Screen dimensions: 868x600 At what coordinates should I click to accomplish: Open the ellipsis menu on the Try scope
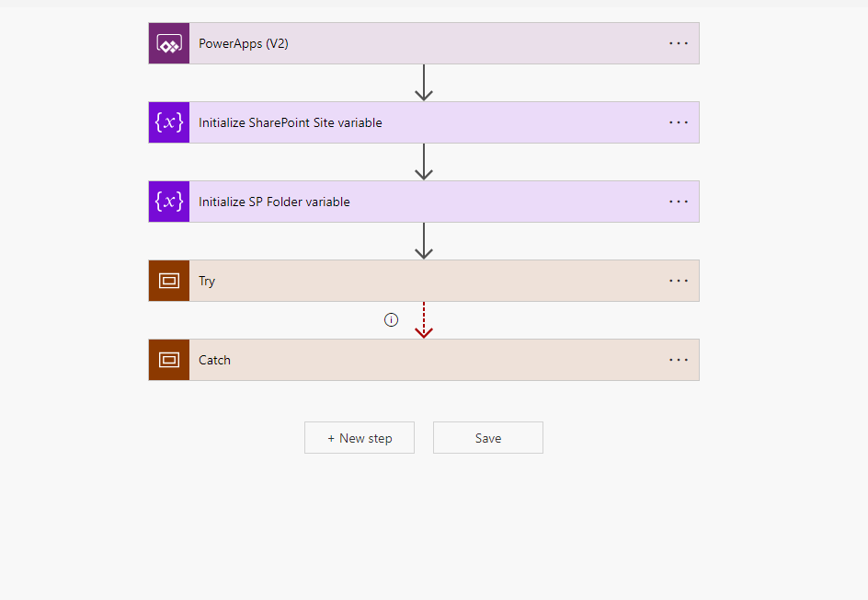pos(678,280)
